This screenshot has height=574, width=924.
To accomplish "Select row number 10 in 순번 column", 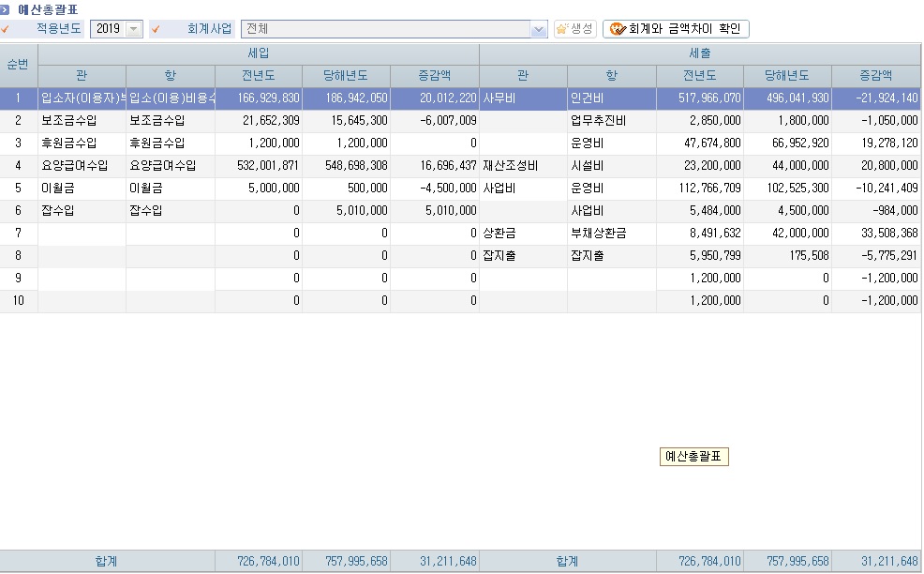I will point(18,301).
